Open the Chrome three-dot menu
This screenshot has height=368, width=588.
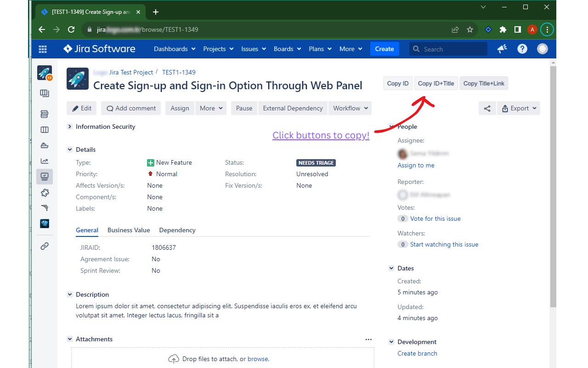547,29
